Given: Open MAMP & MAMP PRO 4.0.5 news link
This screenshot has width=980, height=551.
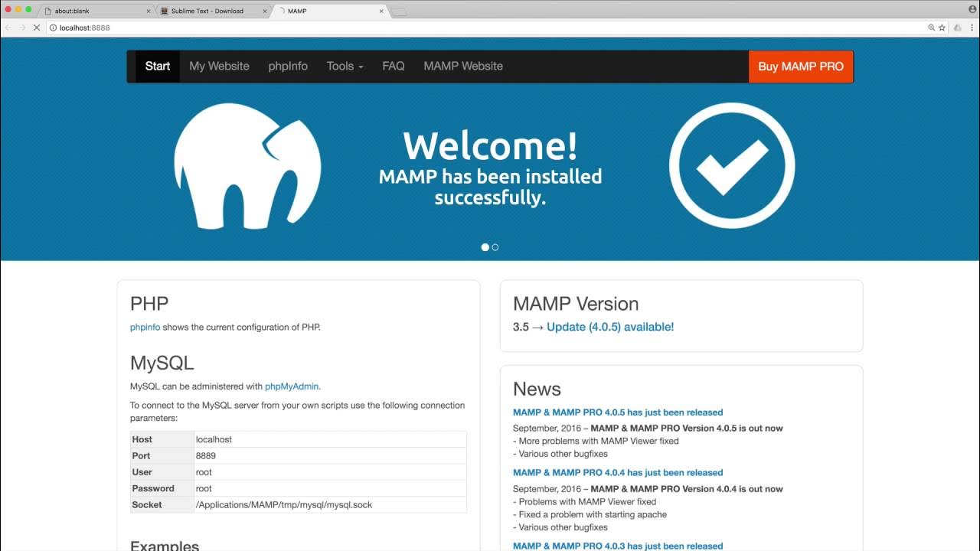Looking at the screenshot, I should (618, 412).
